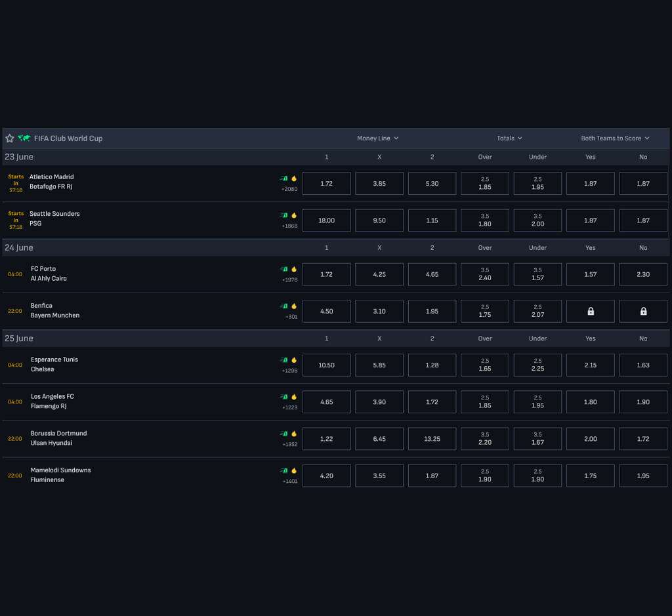672x616 pixels.
Task: Click the green bet icon for Los Angeles FC match
Action: [283, 397]
